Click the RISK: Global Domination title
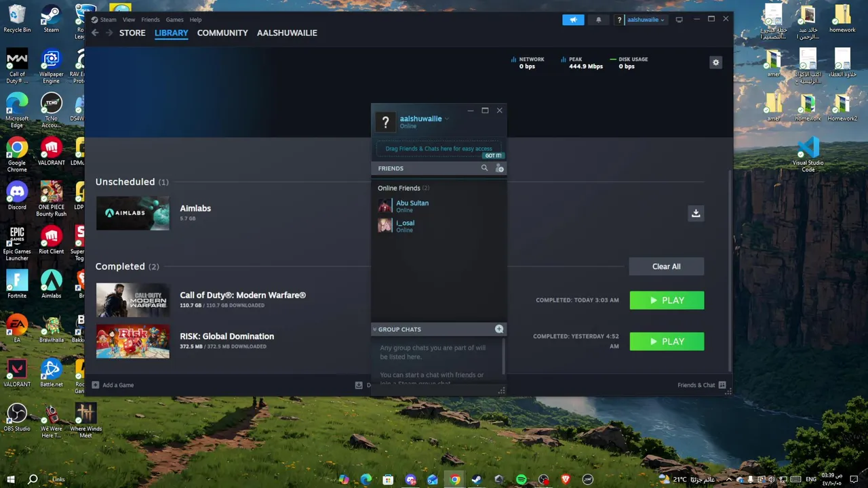The image size is (868, 488). click(227, 336)
